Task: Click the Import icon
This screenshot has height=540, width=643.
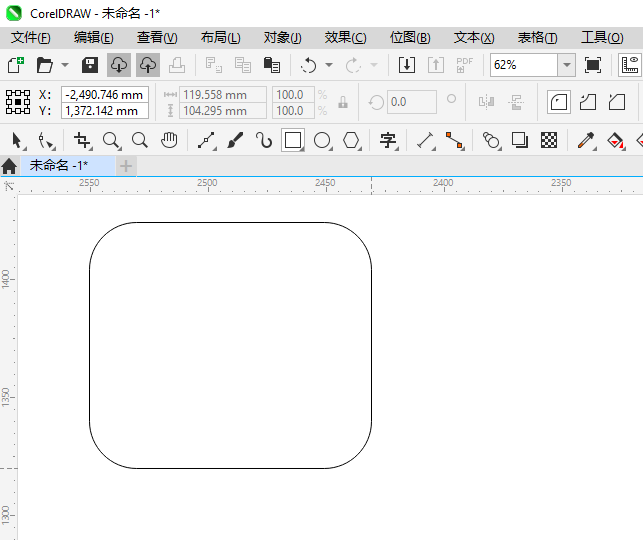Action: [407, 65]
